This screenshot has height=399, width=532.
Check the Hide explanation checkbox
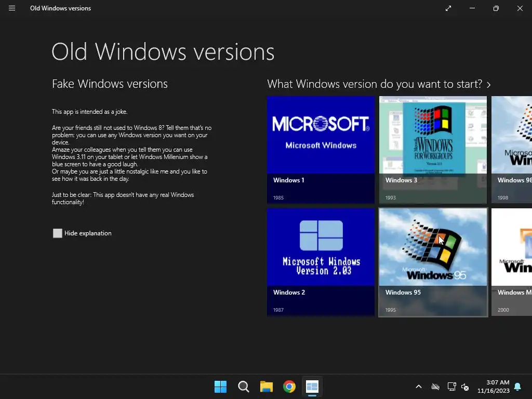coord(58,233)
